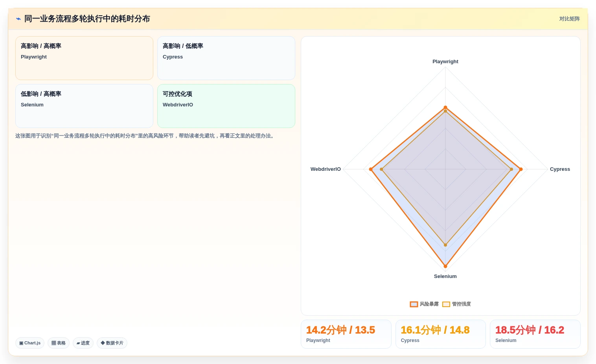Image resolution: width=596 pixels, height=364 pixels.
Task: Open the 14.2分钟 / 13.5 Playwright stat card
Action: (346, 334)
